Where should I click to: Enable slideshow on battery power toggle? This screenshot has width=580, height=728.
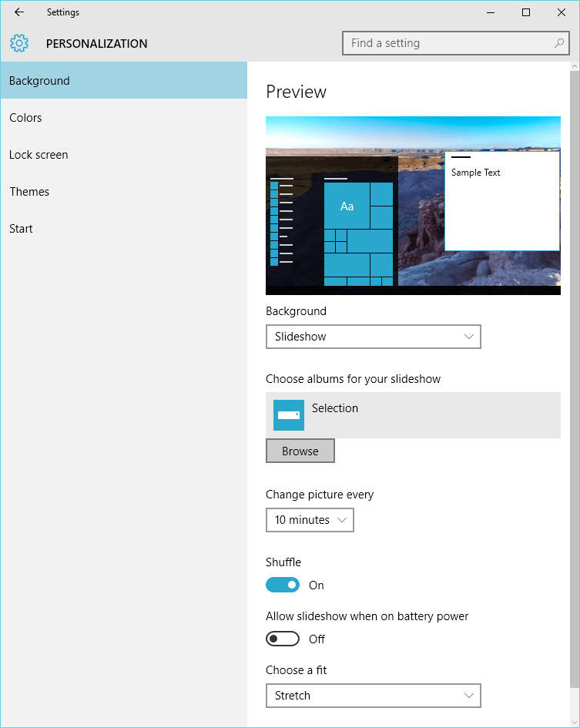click(x=283, y=639)
